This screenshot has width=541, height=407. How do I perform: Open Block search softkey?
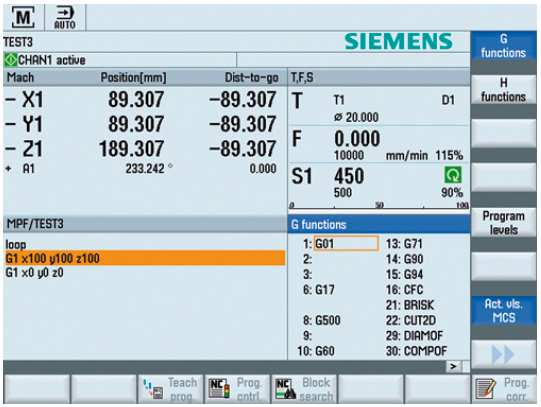[304, 389]
